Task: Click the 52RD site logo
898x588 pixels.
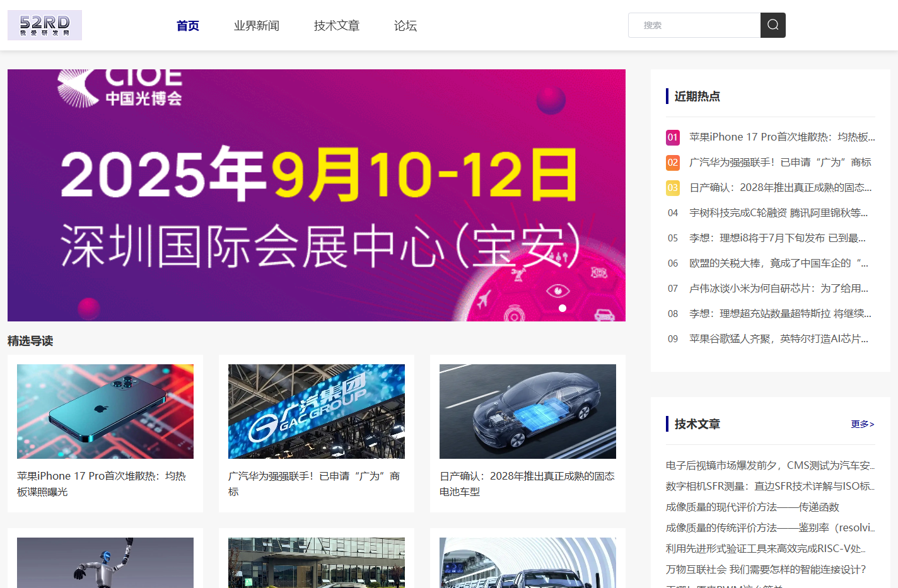Action: [x=45, y=25]
